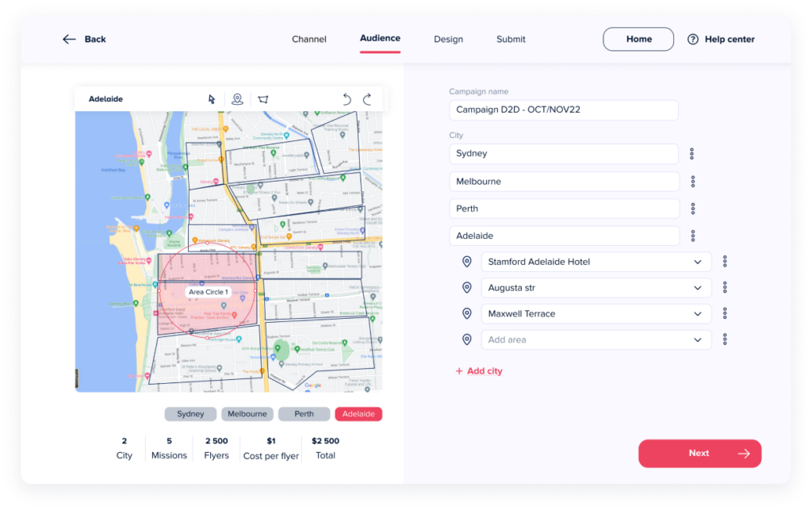Screen dimensions: 812x510
Task: Redo map action
Action: (x=367, y=99)
